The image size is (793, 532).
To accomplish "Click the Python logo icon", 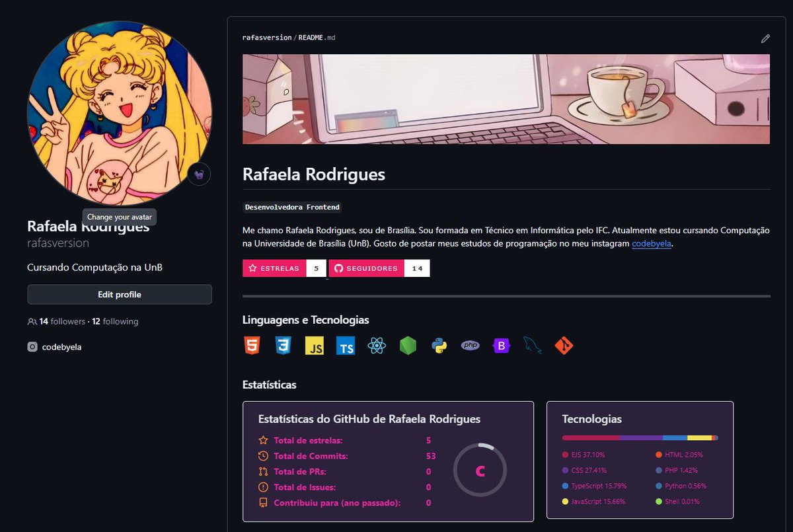I will pos(439,346).
